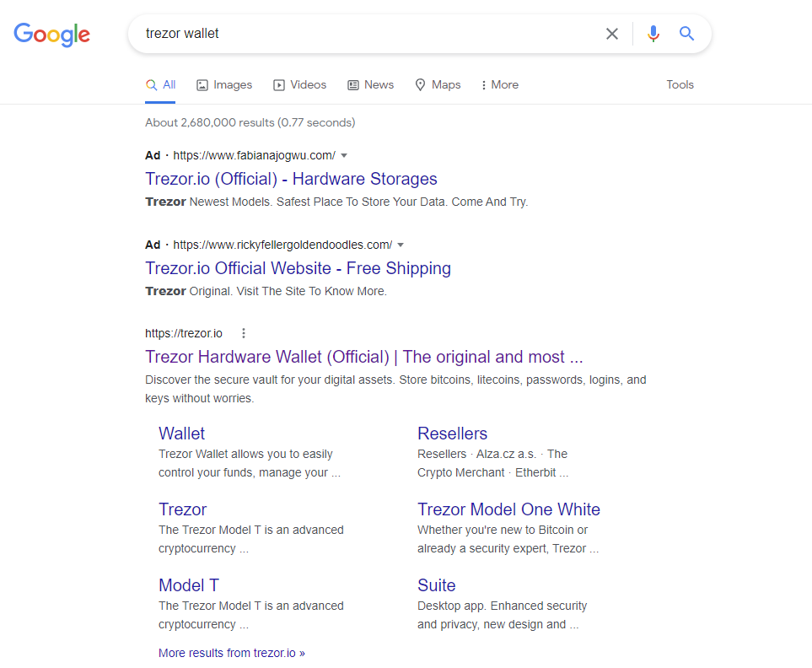Switch to the Maps tab

coord(438,85)
